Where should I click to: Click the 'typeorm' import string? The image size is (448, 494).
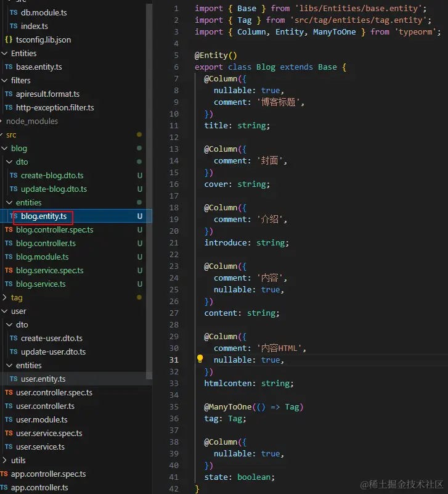[x=415, y=32]
